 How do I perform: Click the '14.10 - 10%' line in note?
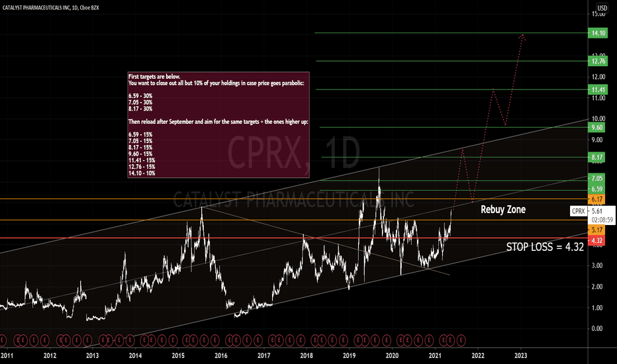pos(142,173)
